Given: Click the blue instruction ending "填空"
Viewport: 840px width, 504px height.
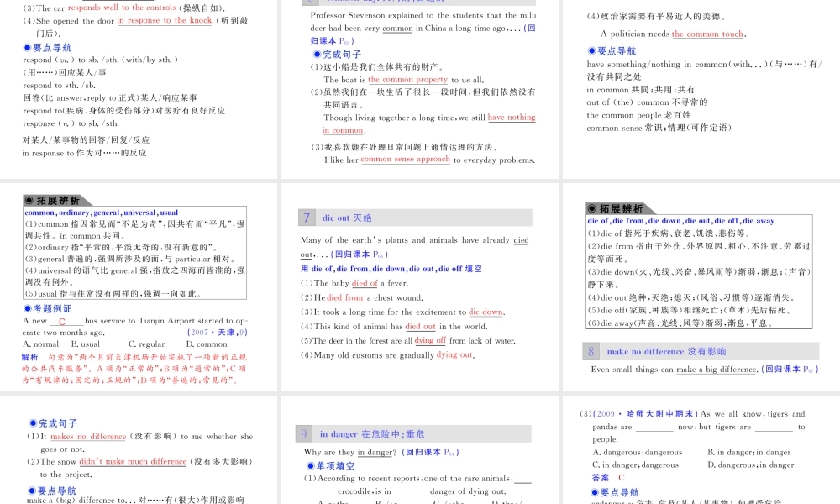Looking at the screenshot, I should 391,269.
